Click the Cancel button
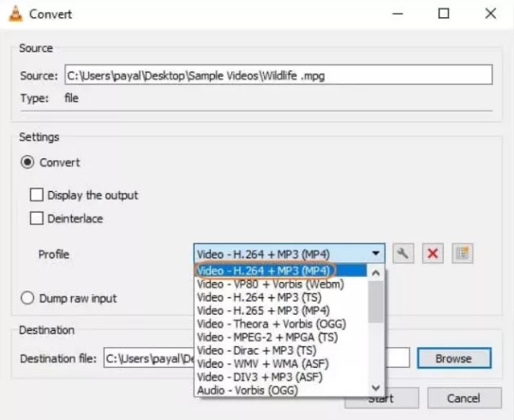The height and width of the screenshot is (420, 514). point(464,398)
